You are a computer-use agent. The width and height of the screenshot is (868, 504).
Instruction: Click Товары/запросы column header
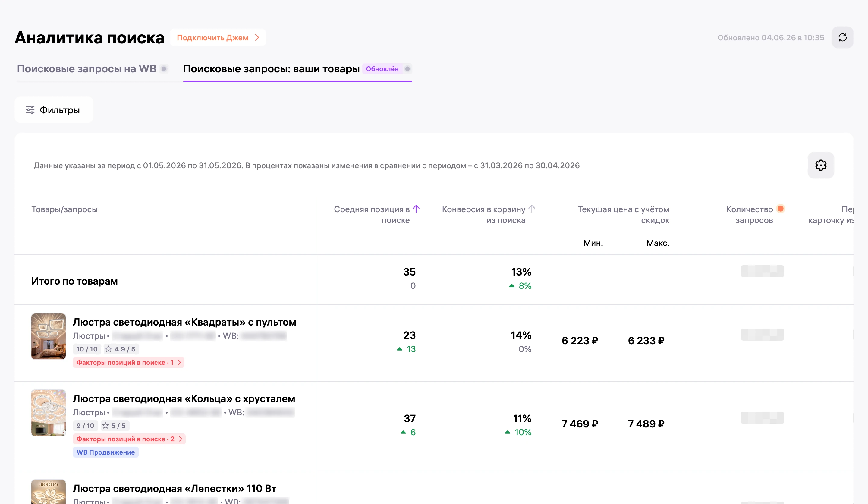tap(64, 209)
